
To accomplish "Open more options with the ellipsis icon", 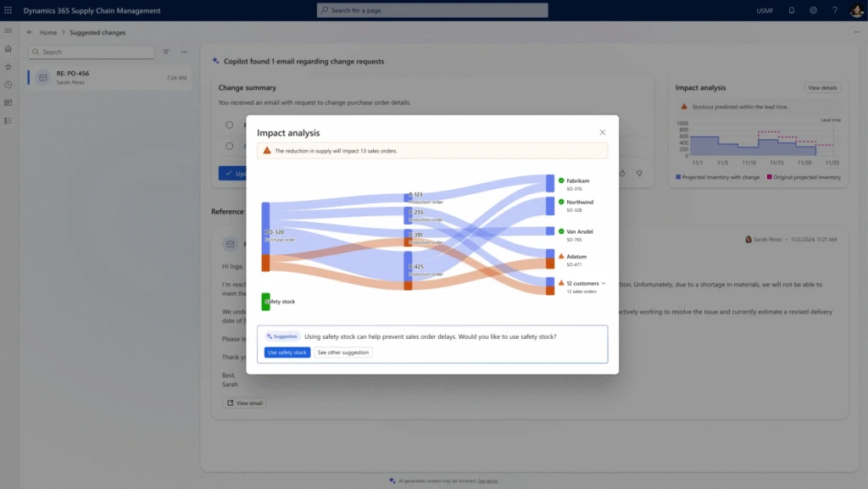I will pyautogui.click(x=184, y=52).
